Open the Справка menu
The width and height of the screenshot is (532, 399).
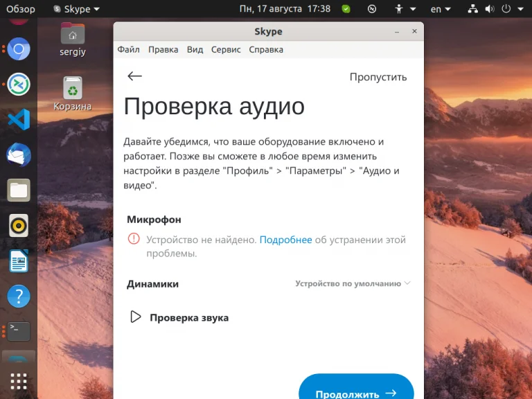click(x=266, y=50)
